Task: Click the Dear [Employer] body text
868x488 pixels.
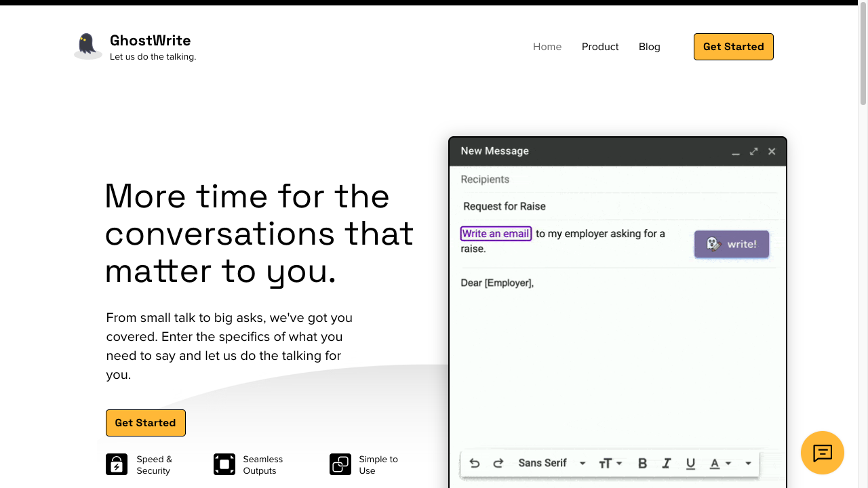Action: click(497, 283)
